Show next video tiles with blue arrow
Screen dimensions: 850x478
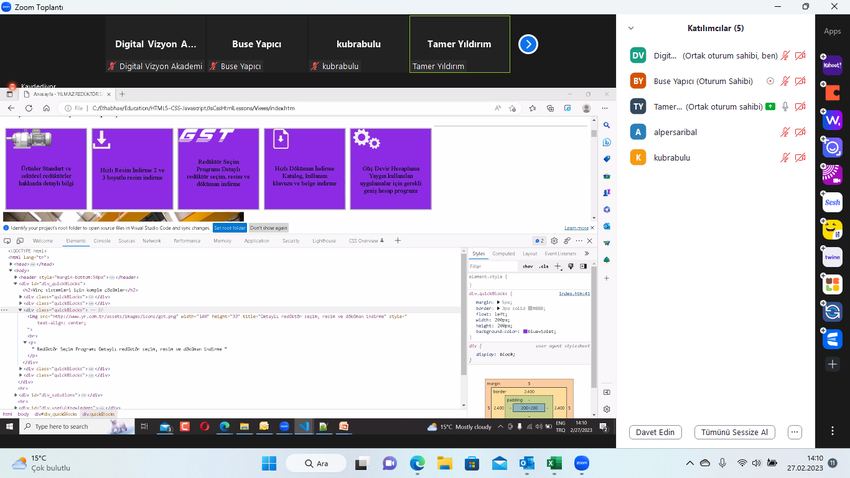[x=528, y=44]
